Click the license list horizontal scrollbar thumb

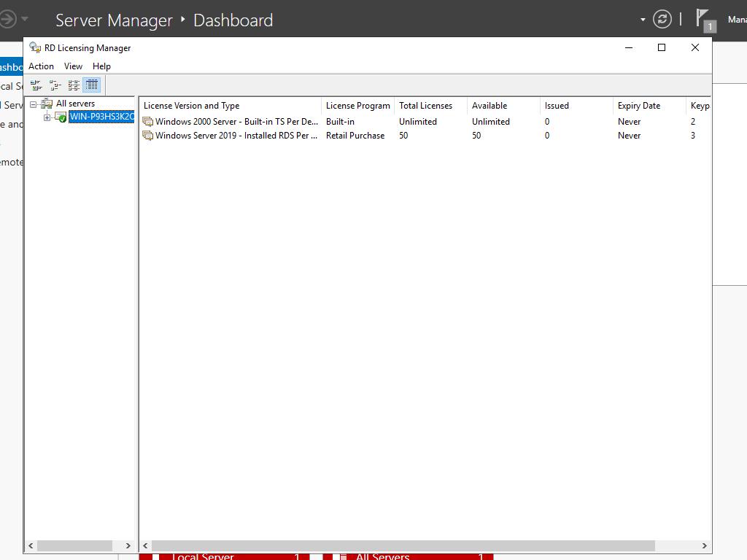(403, 545)
